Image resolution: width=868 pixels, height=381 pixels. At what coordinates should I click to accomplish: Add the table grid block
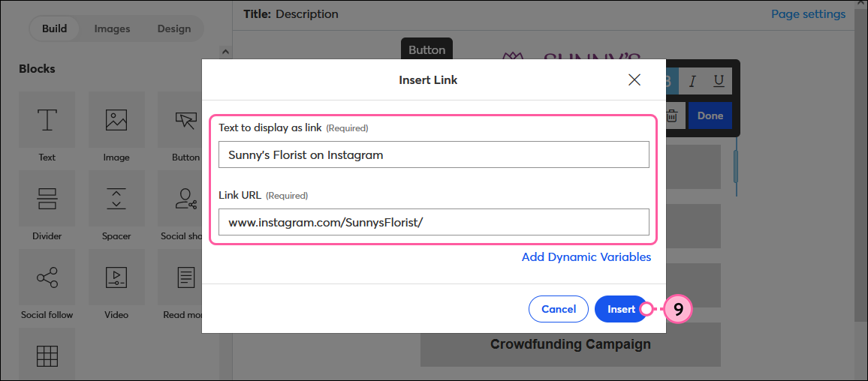[47, 355]
